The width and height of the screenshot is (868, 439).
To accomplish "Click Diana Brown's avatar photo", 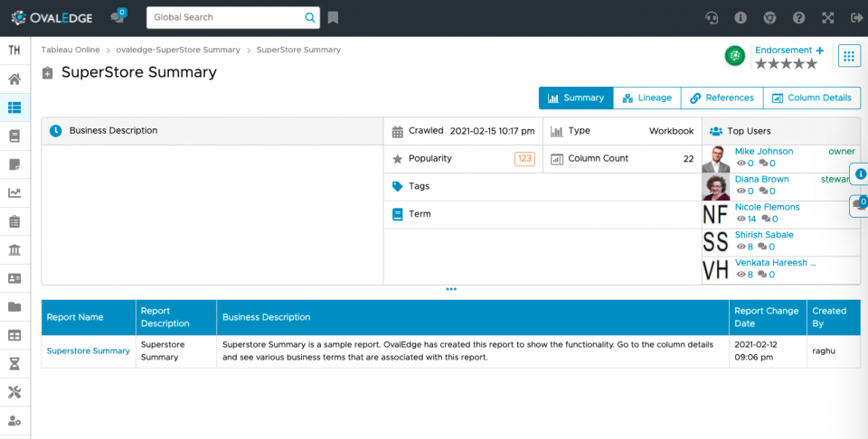I will click(716, 187).
